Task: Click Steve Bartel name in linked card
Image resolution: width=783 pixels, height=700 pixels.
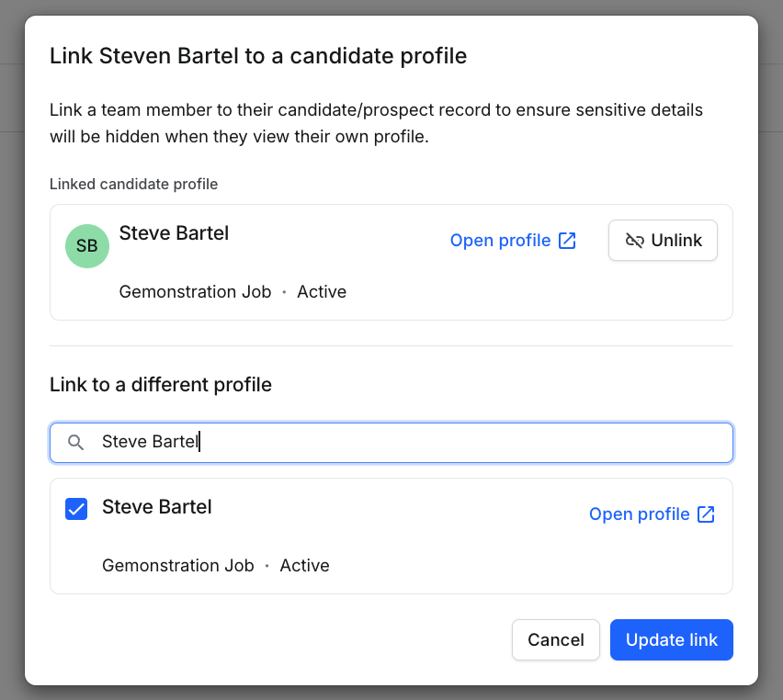Action: click(x=174, y=233)
